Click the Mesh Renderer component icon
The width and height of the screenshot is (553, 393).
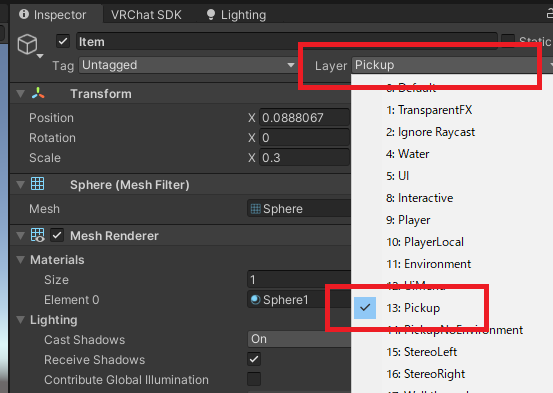[x=38, y=235]
